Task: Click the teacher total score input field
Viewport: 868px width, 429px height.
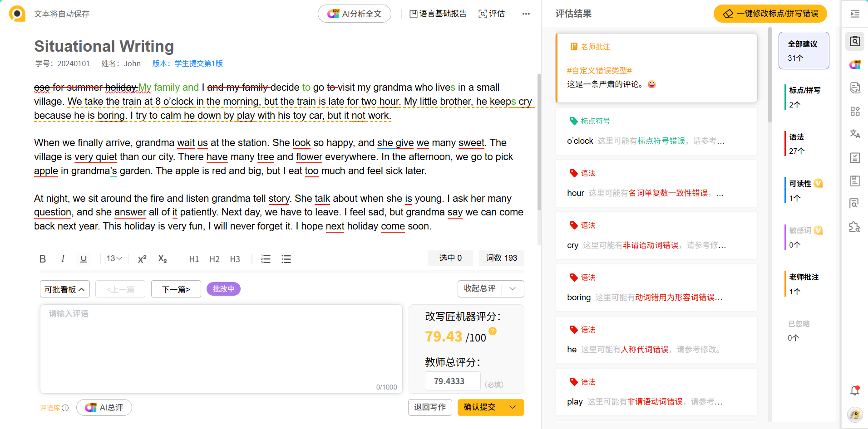Action: 452,381
